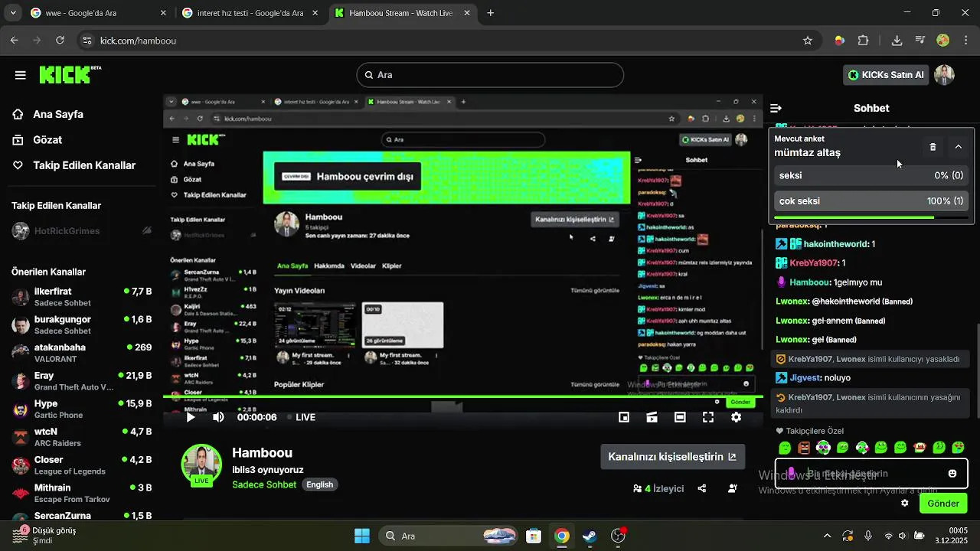The image size is (980, 551).
Task: Open burakgungor recommended channel
Action: tap(81, 324)
